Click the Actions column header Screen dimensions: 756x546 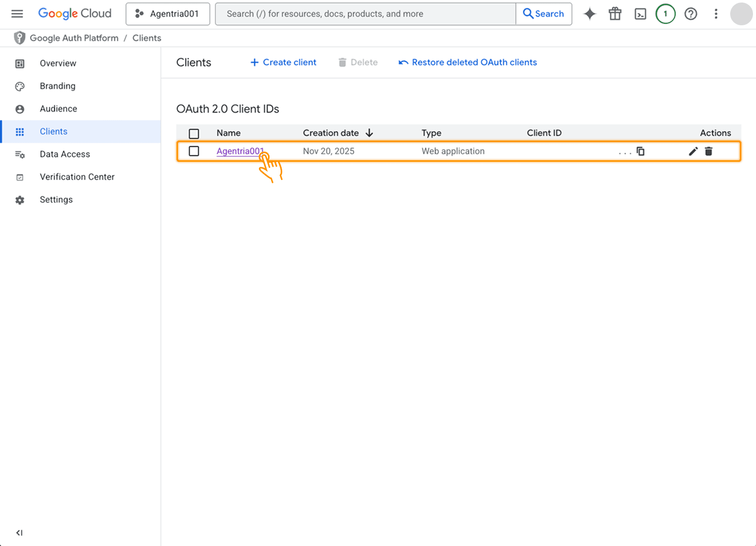click(716, 133)
